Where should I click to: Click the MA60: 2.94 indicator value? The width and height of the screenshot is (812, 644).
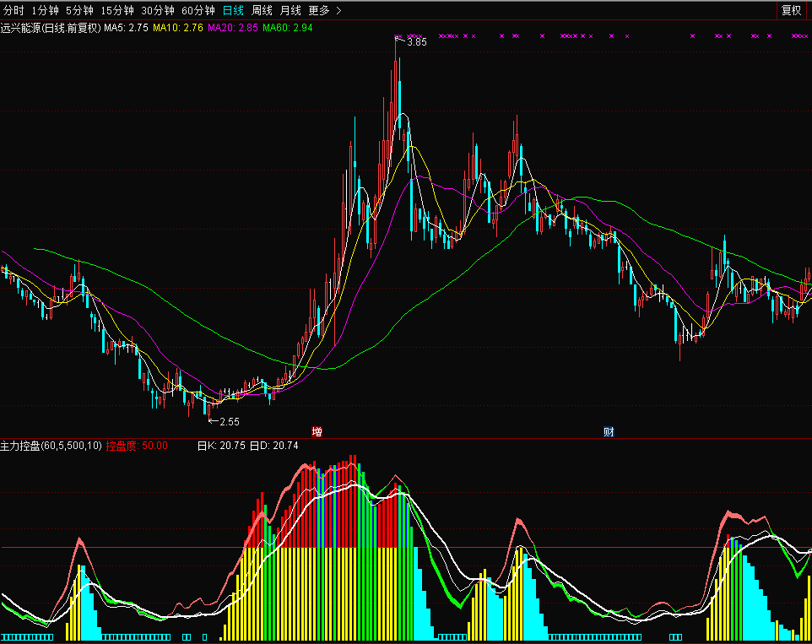click(288, 28)
